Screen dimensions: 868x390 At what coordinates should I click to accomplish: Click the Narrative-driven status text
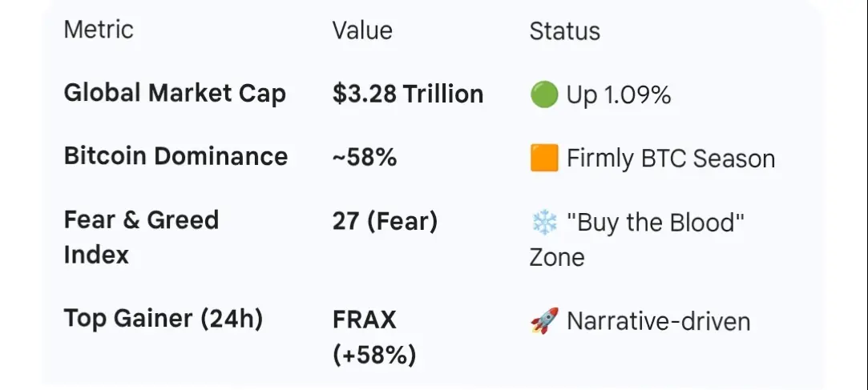coord(658,322)
